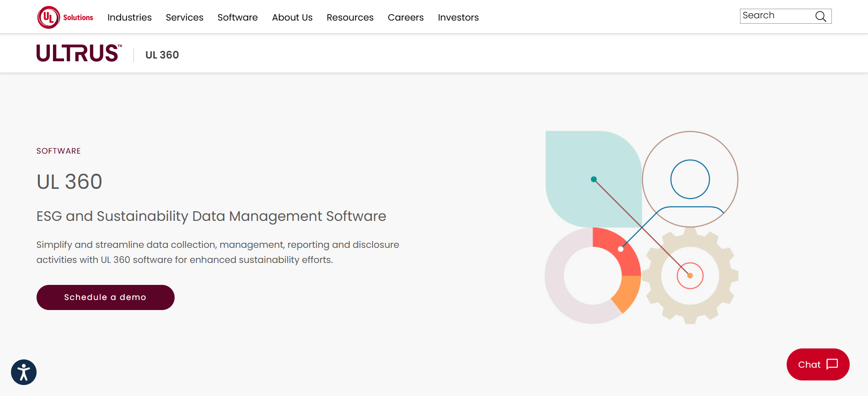Click the hero illustration graphic
Viewport: 868px width, 396px height.
(x=642, y=228)
